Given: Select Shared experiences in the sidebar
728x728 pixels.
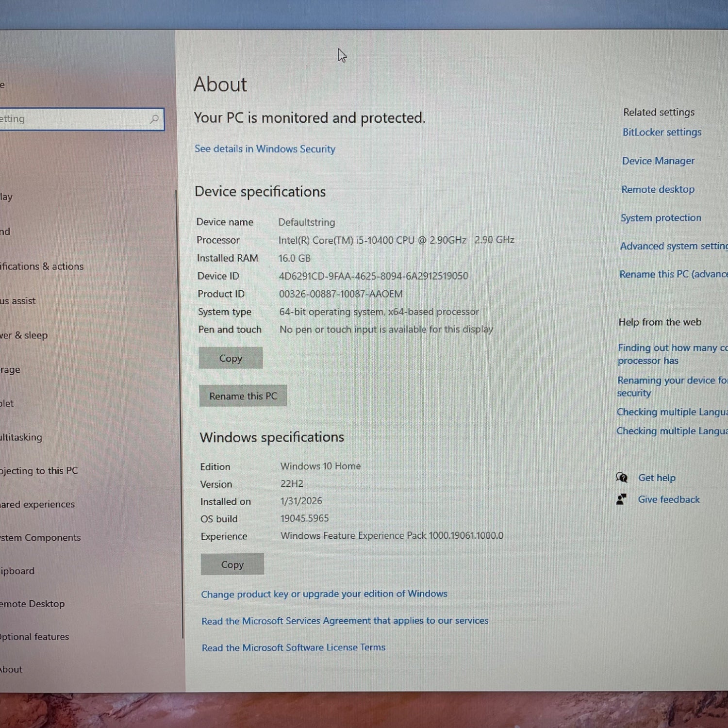Looking at the screenshot, I should point(37,504).
